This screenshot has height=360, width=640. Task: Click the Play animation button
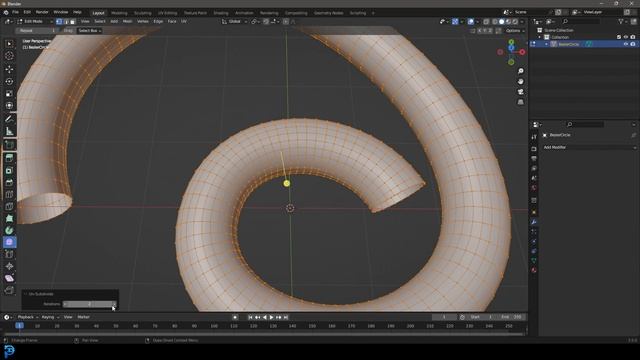(x=271, y=317)
